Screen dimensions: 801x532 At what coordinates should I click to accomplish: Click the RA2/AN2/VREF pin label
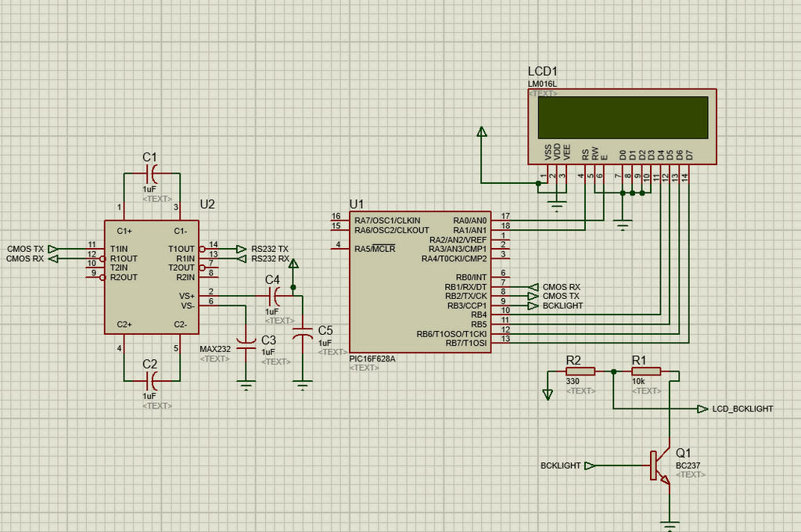[458, 239]
